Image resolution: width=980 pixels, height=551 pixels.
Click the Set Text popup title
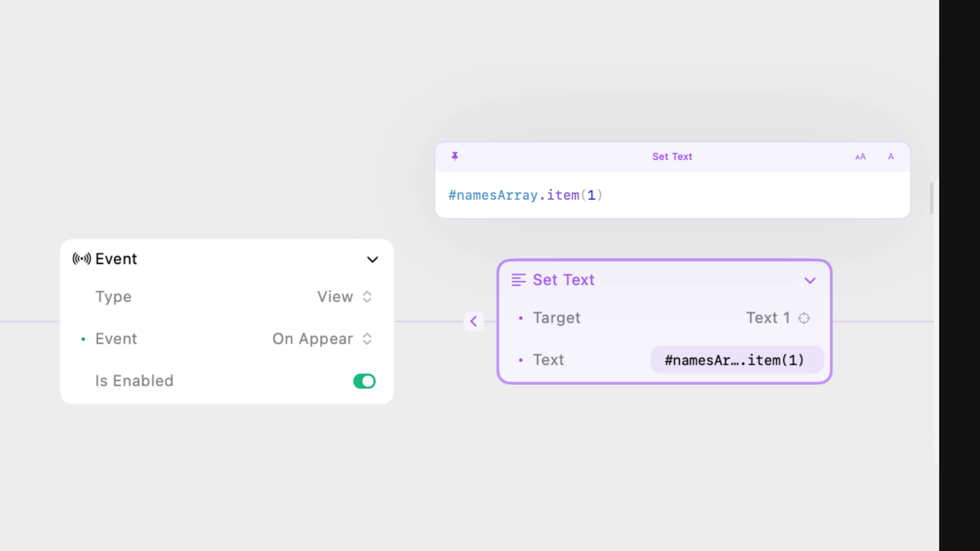(x=672, y=157)
